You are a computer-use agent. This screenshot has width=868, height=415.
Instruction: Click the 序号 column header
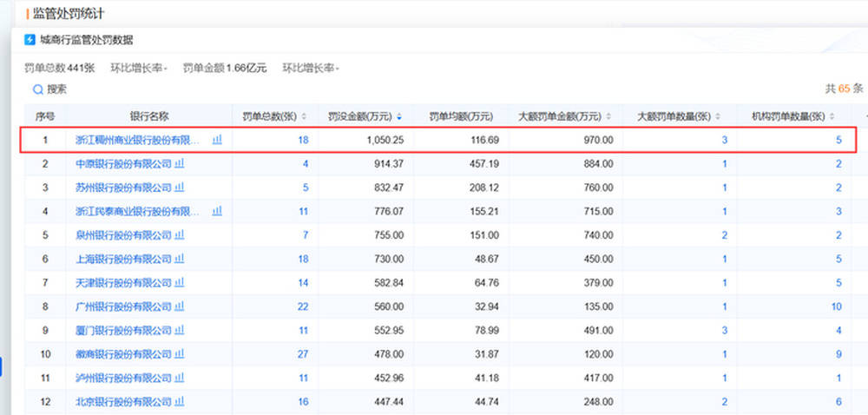[x=45, y=116]
